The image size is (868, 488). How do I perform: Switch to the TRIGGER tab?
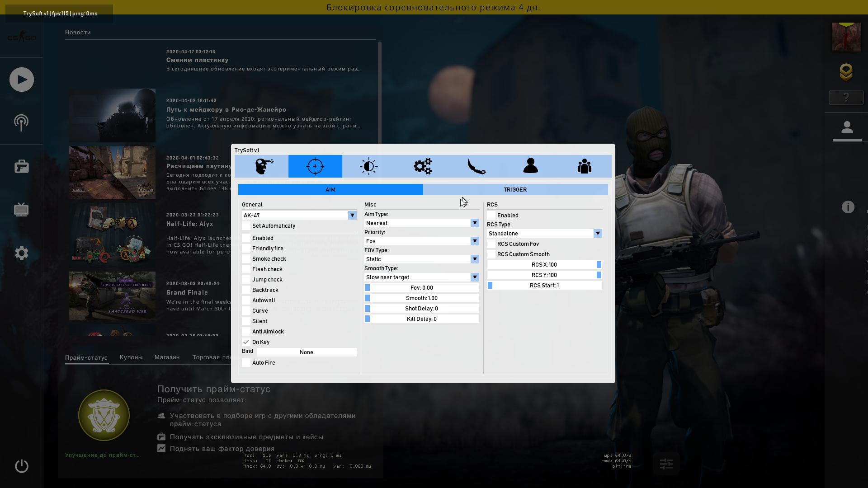[515, 190]
